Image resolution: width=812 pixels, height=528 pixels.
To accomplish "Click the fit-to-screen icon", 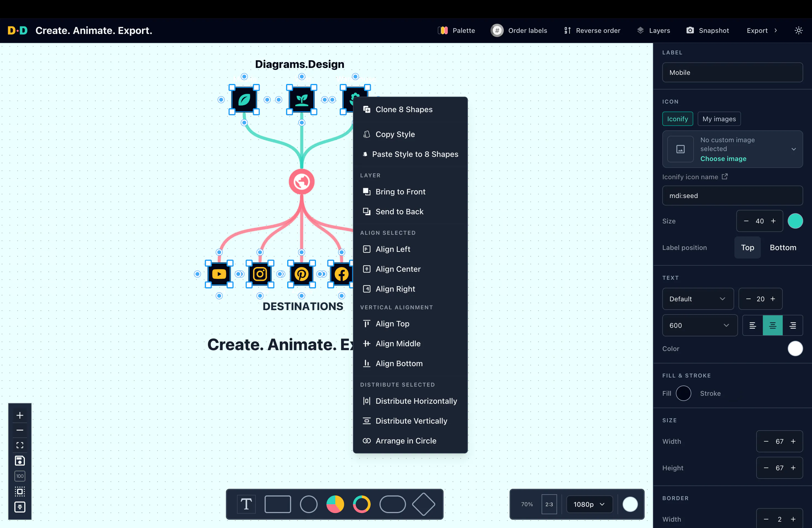I will 20,445.
